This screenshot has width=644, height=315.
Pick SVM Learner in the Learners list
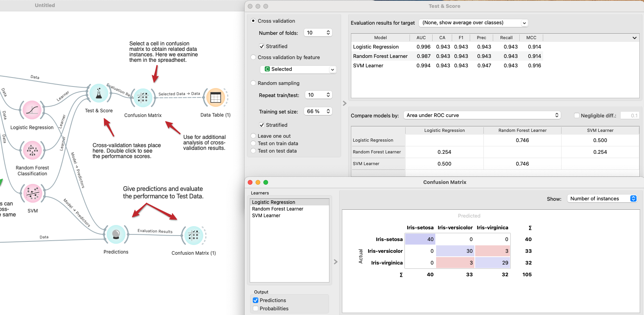pyautogui.click(x=266, y=216)
